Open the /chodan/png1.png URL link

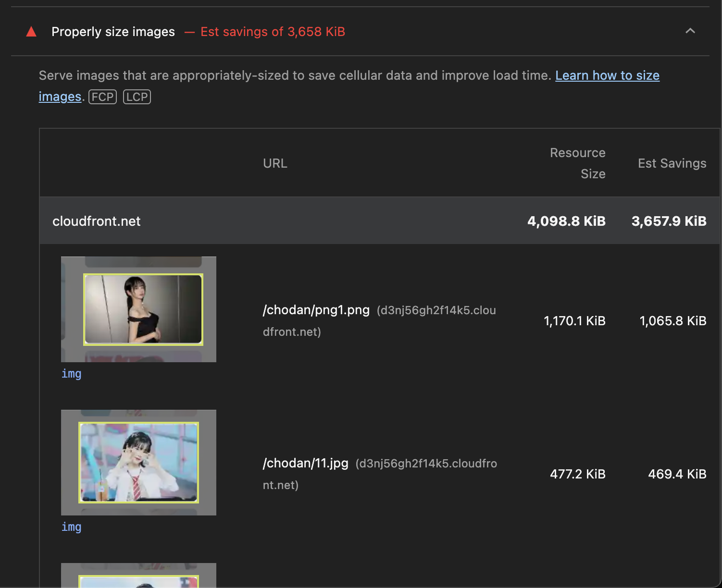(x=316, y=310)
